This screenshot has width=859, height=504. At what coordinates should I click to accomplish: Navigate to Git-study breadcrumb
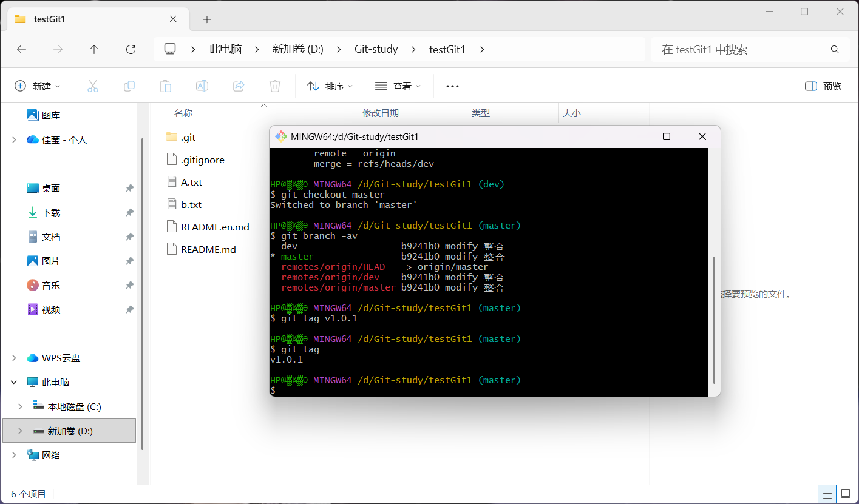tap(376, 50)
